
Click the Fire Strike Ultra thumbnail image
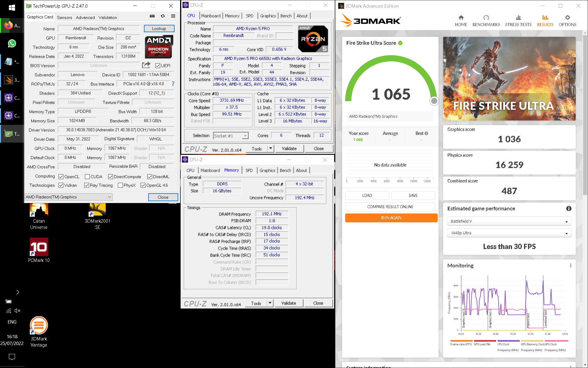509,79
